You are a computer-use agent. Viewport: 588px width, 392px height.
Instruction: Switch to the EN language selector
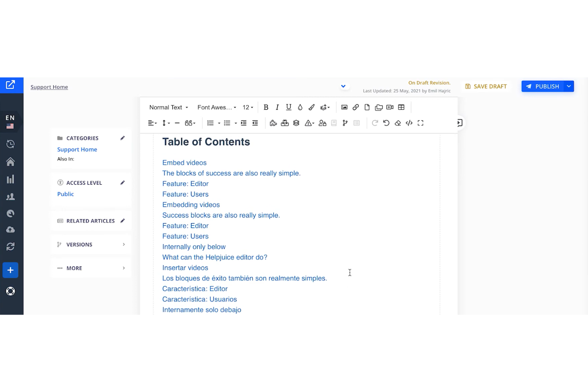[x=10, y=120]
